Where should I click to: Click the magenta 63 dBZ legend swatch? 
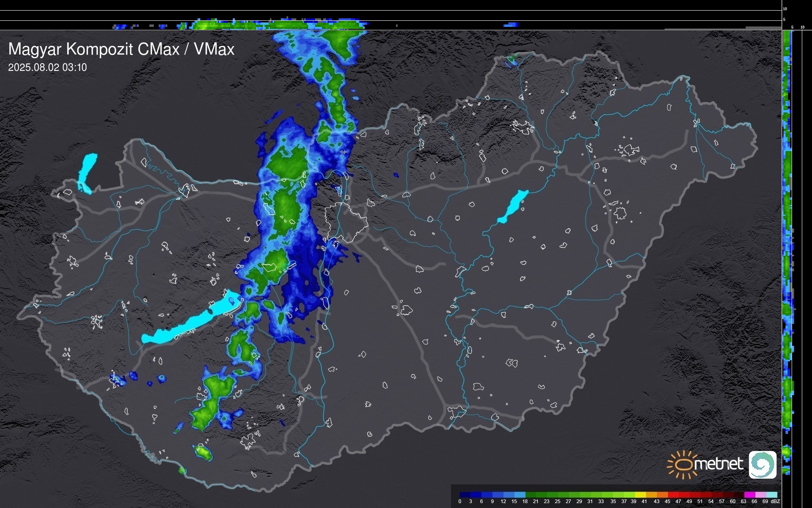(749, 495)
